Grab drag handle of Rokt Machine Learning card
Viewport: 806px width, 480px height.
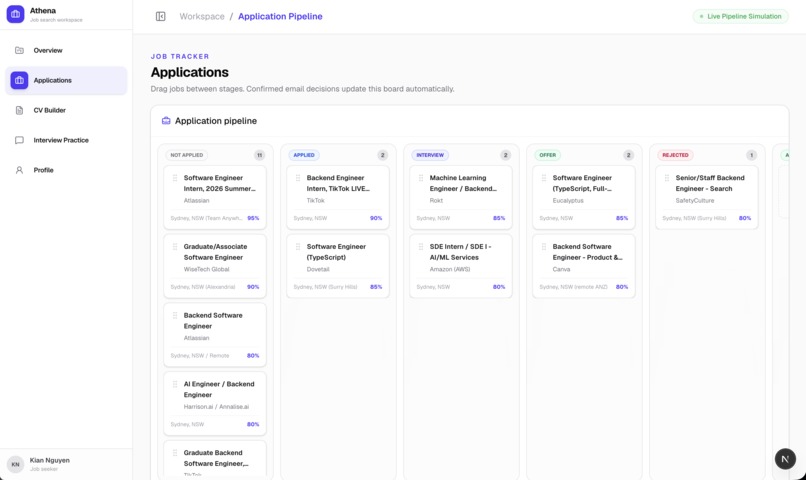(420, 178)
